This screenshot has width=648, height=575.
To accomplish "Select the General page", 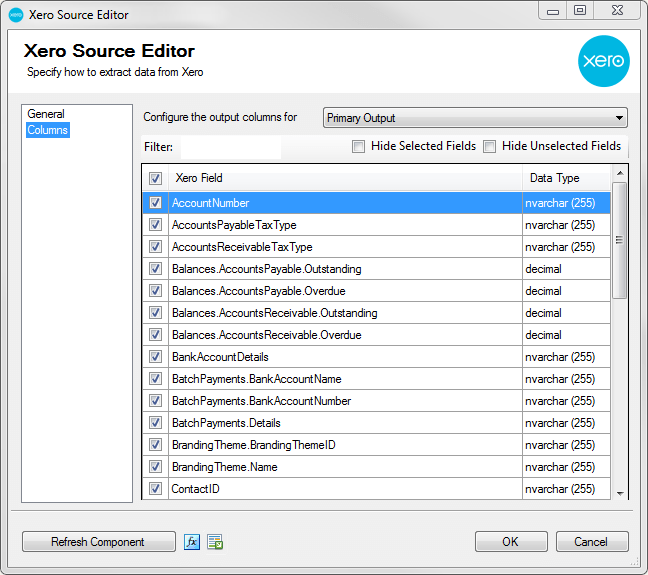I will point(46,114).
